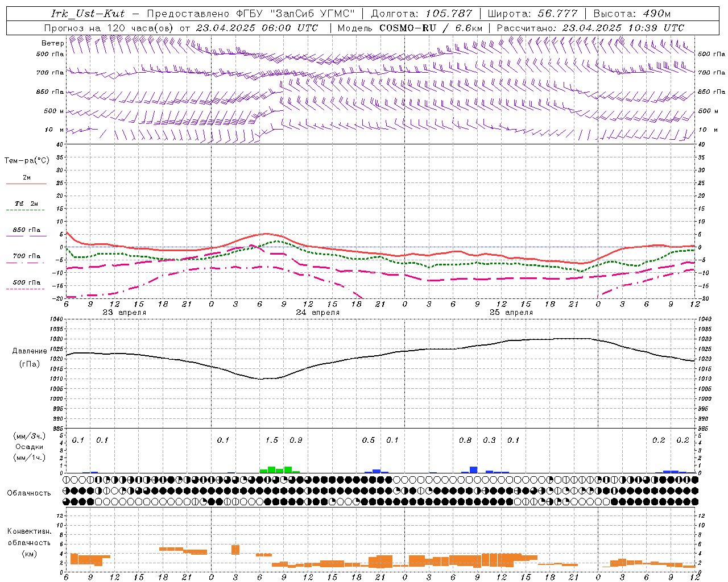This screenshot has width=728, height=582.
Task: Select the elevation text Высота: 490м
Action: pos(632,14)
